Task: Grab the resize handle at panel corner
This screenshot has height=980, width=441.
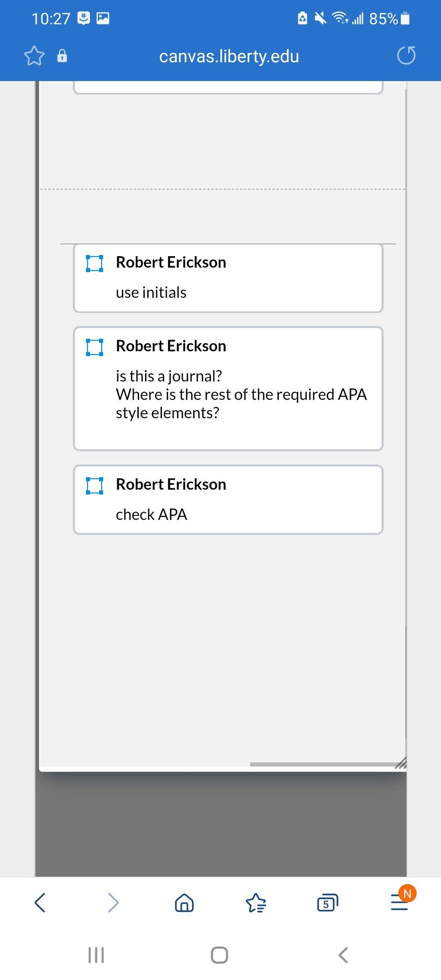Action: click(x=401, y=763)
